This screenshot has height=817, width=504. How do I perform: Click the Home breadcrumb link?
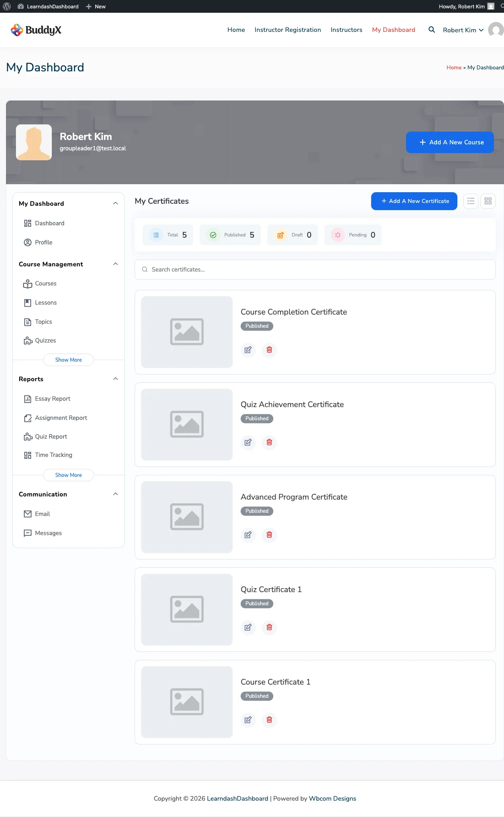[x=454, y=67]
